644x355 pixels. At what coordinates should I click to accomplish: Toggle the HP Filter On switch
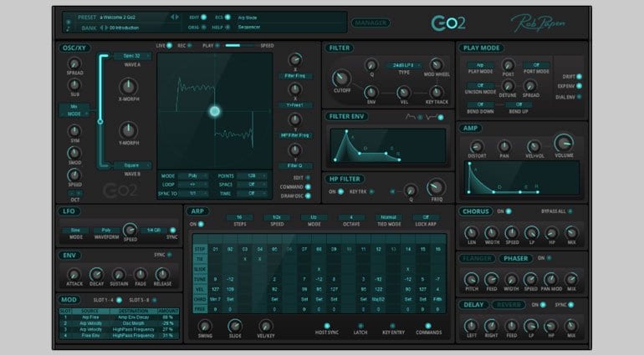(340, 191)
